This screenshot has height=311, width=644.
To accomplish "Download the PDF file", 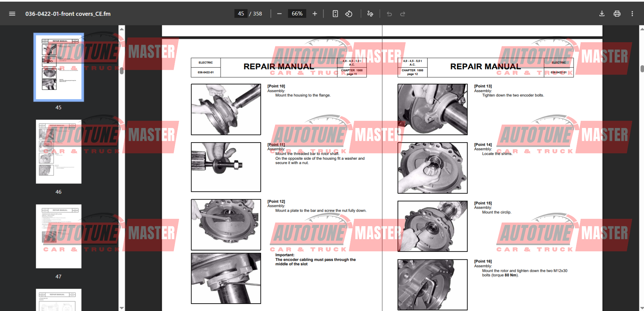I will [602, 14].
